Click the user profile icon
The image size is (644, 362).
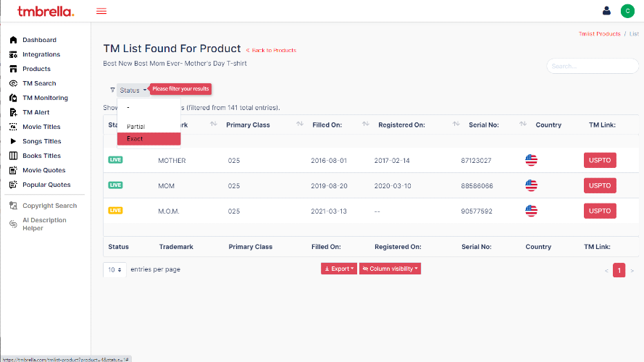coord(607,11)
